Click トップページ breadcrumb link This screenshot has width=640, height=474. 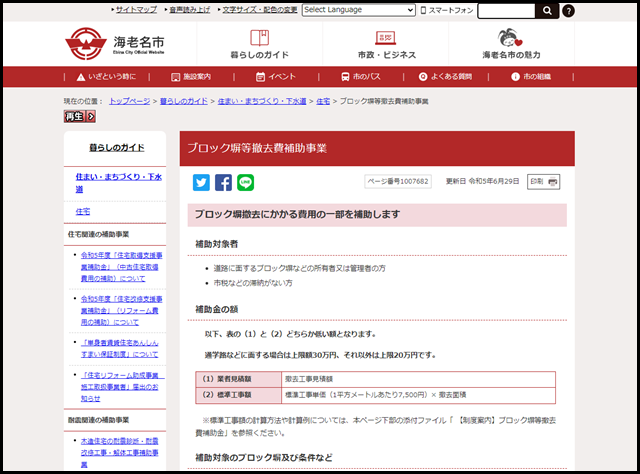(129, 101)
